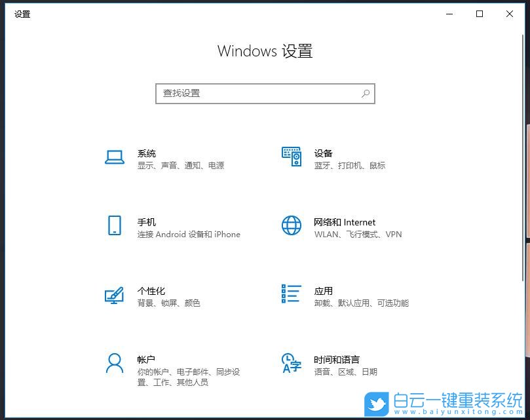
Task: Click the 背景、锁屏、颜色 link
Action: point(169,303)
